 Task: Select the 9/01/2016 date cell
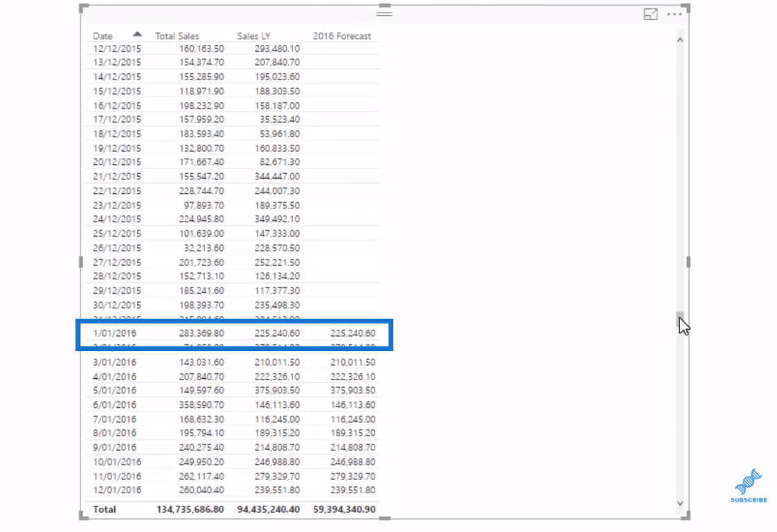click(114, 447)
